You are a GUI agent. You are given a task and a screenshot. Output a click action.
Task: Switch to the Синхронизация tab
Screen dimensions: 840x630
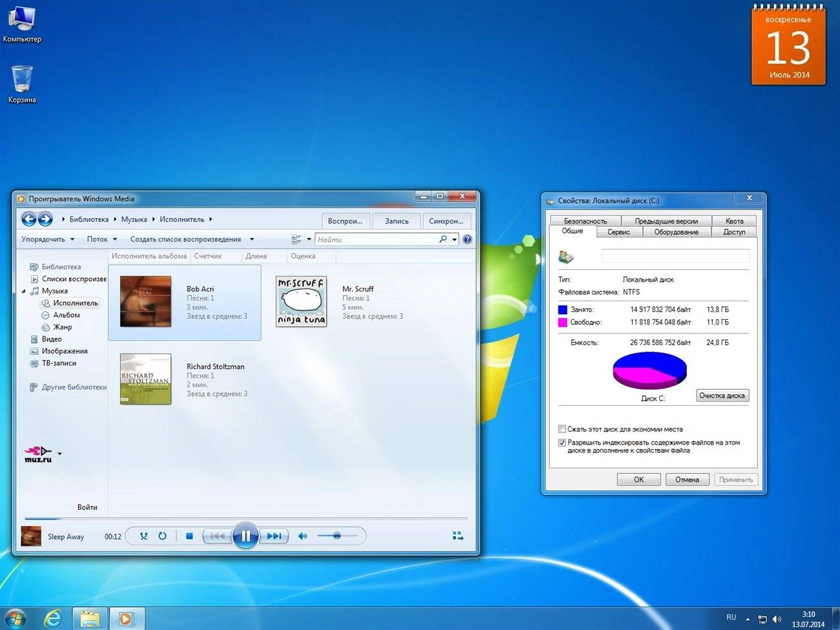point(446,221)
